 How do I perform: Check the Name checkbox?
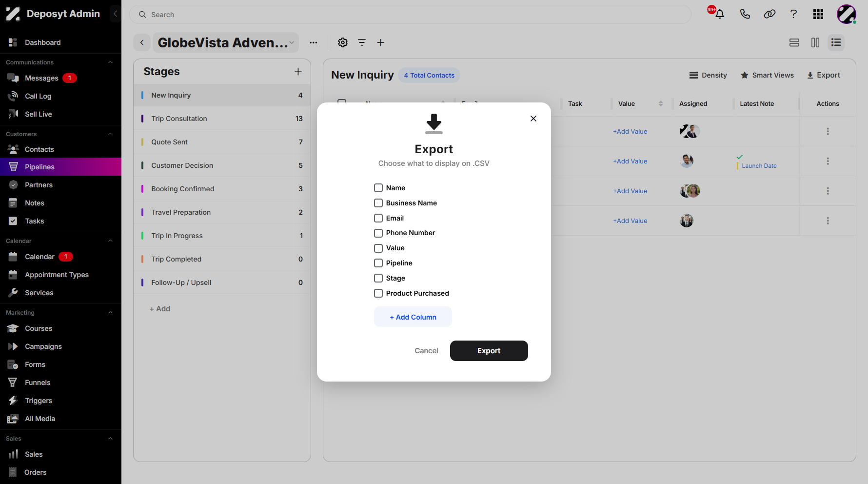click(378, 188)
